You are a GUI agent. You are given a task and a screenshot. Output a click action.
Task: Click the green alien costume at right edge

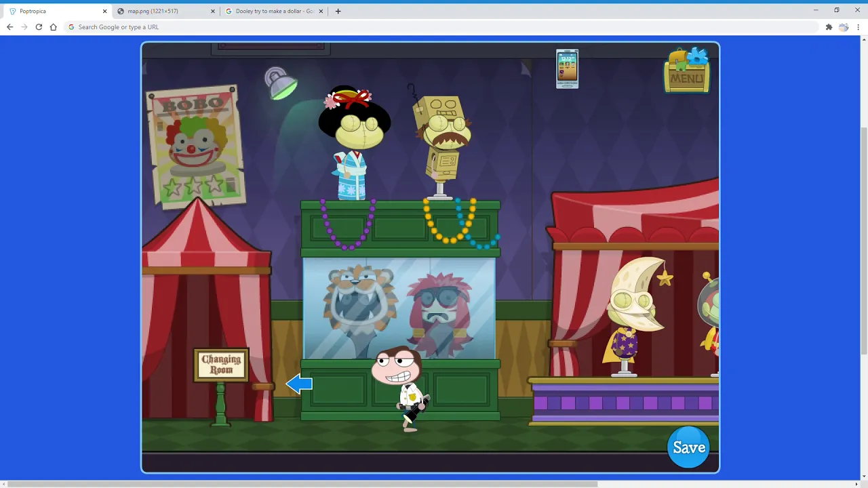tap(709, 323)
